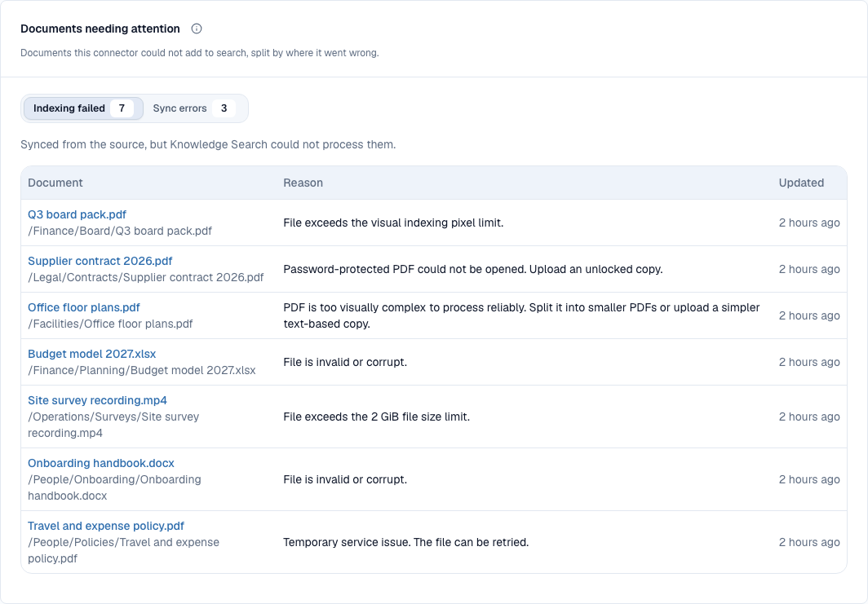
Task: Switch to the Sync errors tab
Action: (194, 108)
